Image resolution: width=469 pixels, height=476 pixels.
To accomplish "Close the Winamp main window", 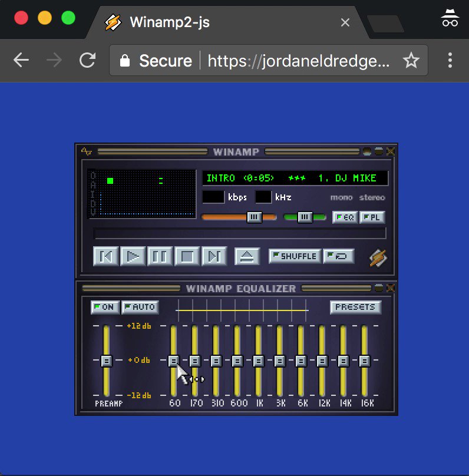I will coord(391,151).
